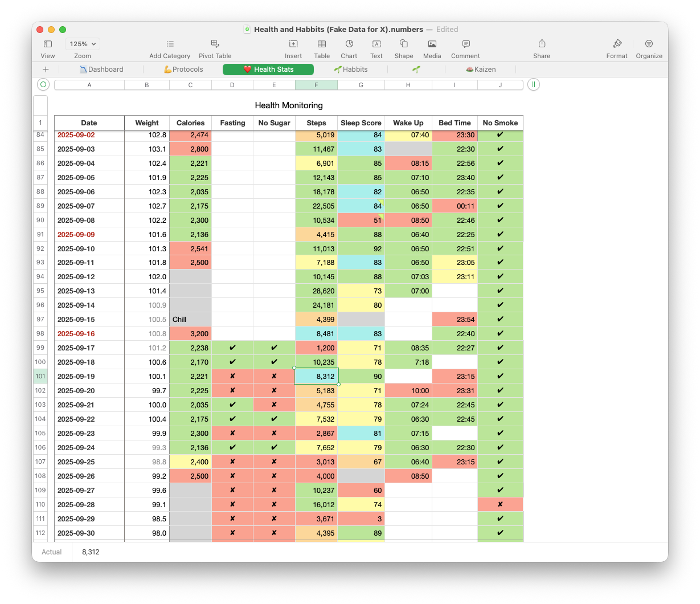Click the Health Monitoring table title
The height and width of the screenshot is (604, 700).
289,105
